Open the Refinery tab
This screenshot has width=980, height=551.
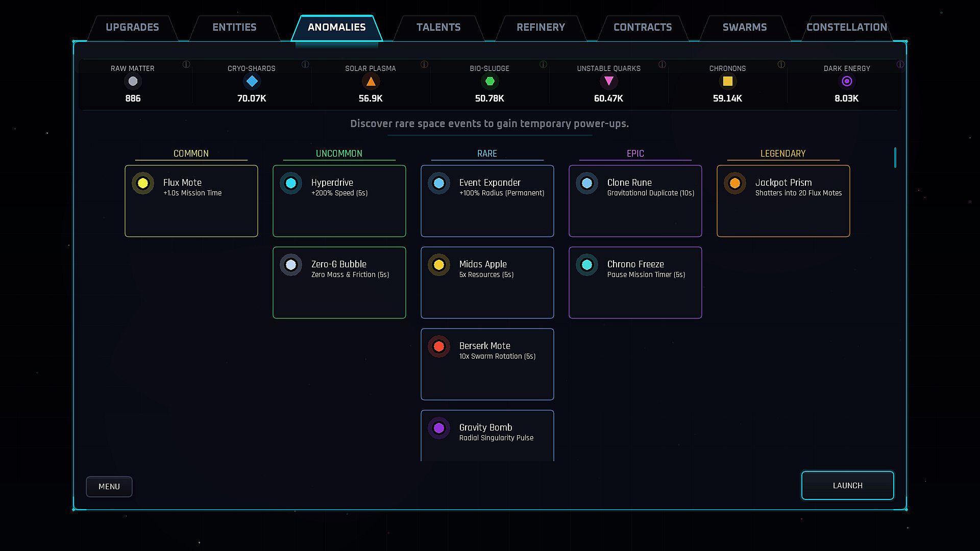tap(541, 28)
